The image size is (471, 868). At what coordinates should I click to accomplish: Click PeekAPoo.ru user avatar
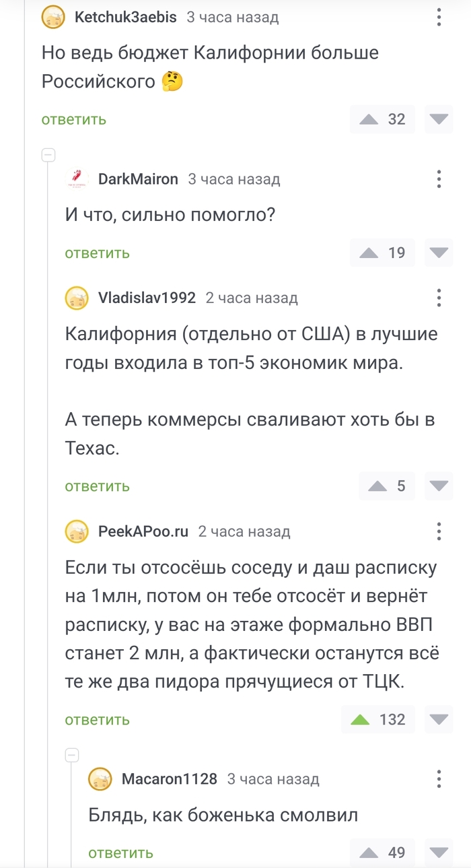pos(77,531)
